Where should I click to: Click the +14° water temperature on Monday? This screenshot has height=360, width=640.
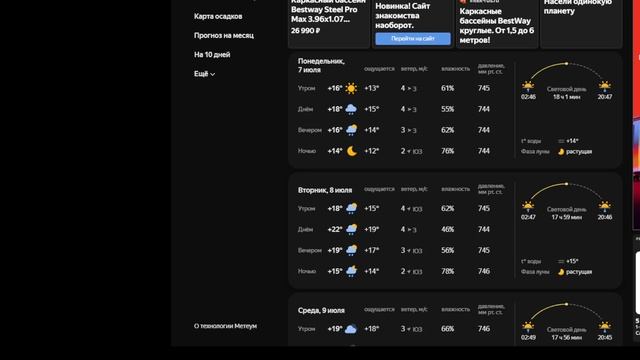pyautogui.click(x=572, y=141)
